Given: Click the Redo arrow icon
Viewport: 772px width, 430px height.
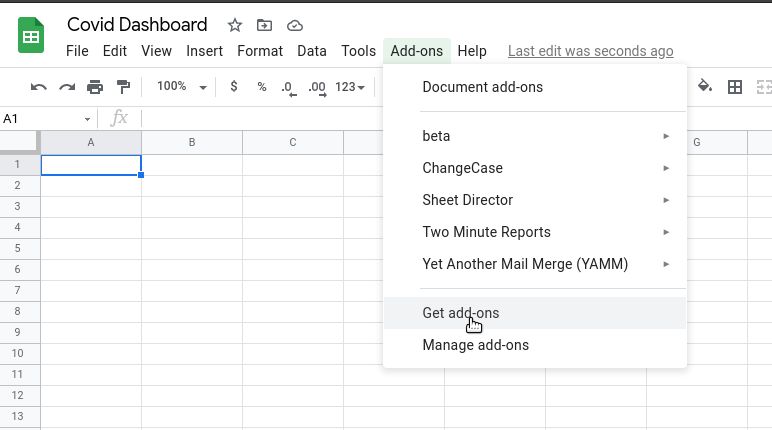Looking at the screenshot, I should (x=67, y=88).
